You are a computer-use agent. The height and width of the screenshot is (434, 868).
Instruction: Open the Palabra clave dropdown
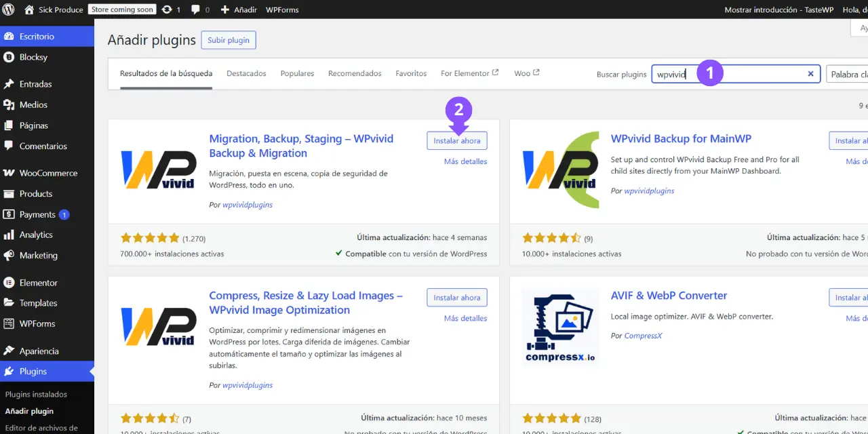point(847,74)
